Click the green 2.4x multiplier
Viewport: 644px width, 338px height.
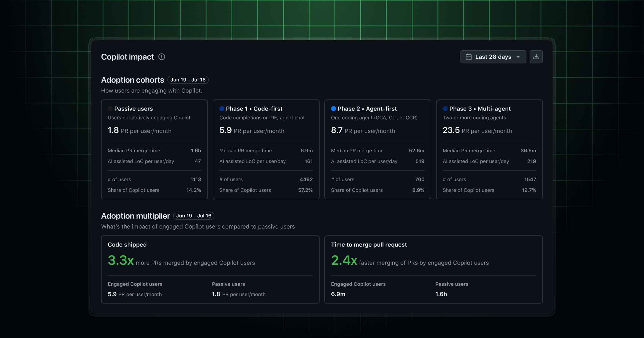click(x=344, y=260)
